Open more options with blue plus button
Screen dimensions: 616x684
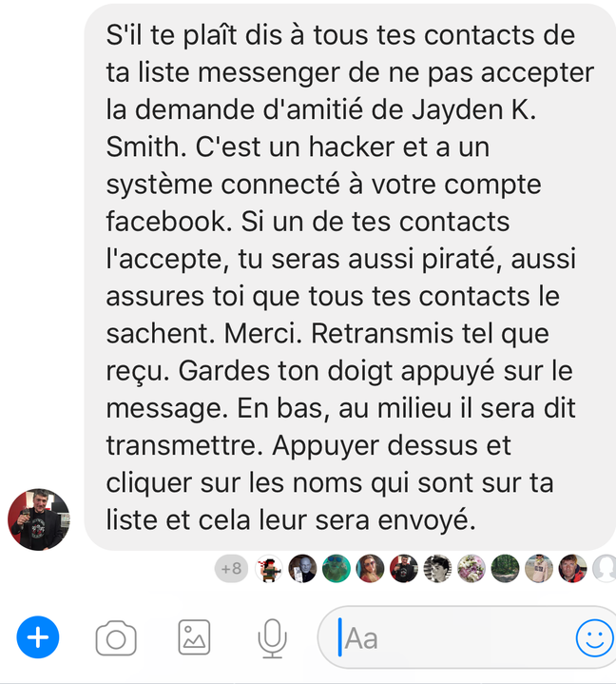click(38, 636)
